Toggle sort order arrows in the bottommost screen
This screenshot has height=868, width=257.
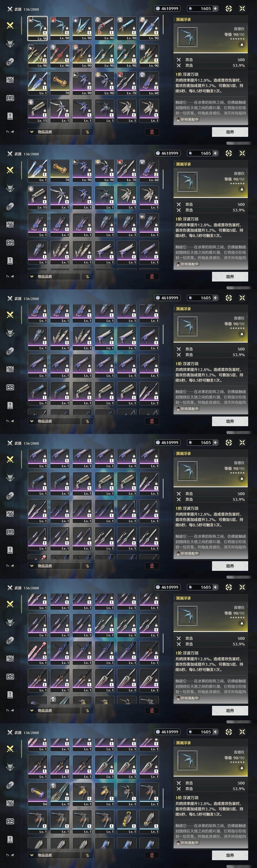point(87,855)
